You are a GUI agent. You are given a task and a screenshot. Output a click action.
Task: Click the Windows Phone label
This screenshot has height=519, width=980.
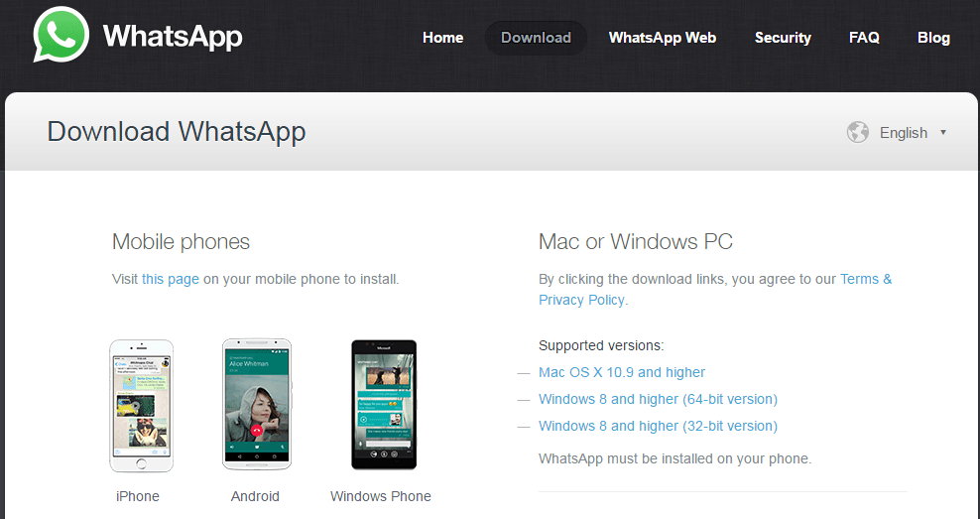(381, 496)
